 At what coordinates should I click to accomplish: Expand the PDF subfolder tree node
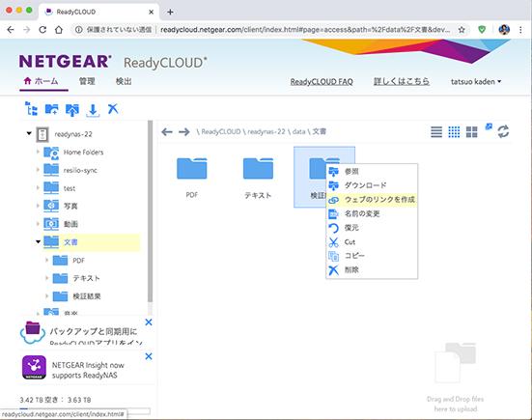pyautogui.click(x=47, y=260)
